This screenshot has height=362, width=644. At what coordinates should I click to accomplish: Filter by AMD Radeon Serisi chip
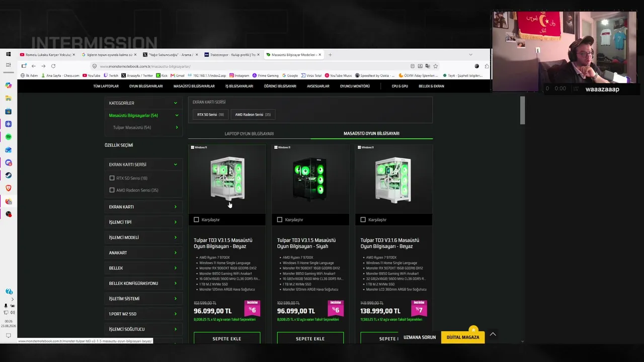click(253, 115)
